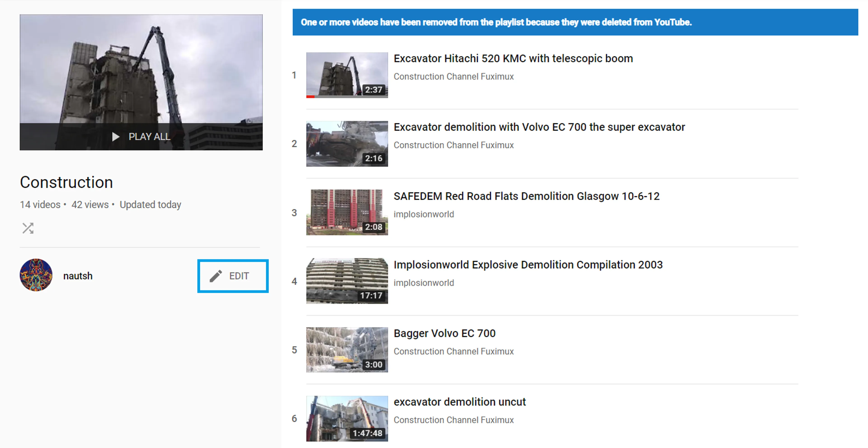Open Volvo EC 700 super excavator thumbnail
This screenshot has height=448, width=868.
click(347, 144)
